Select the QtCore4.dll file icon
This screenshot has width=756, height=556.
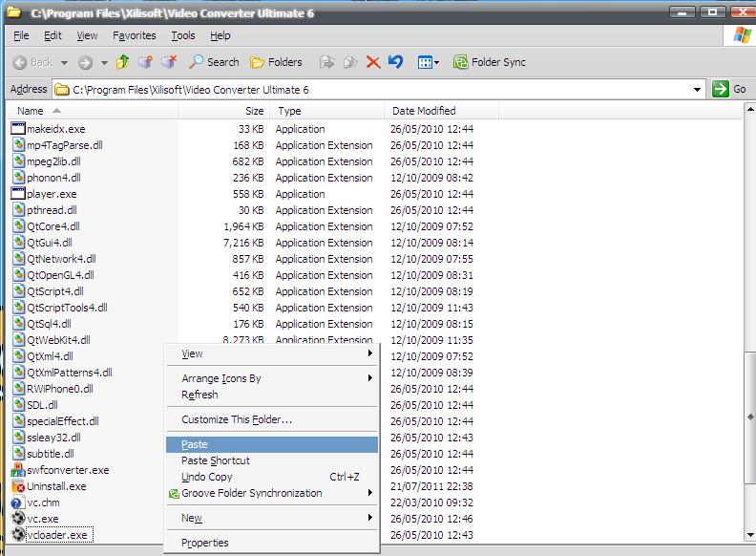tap(18, 225)
